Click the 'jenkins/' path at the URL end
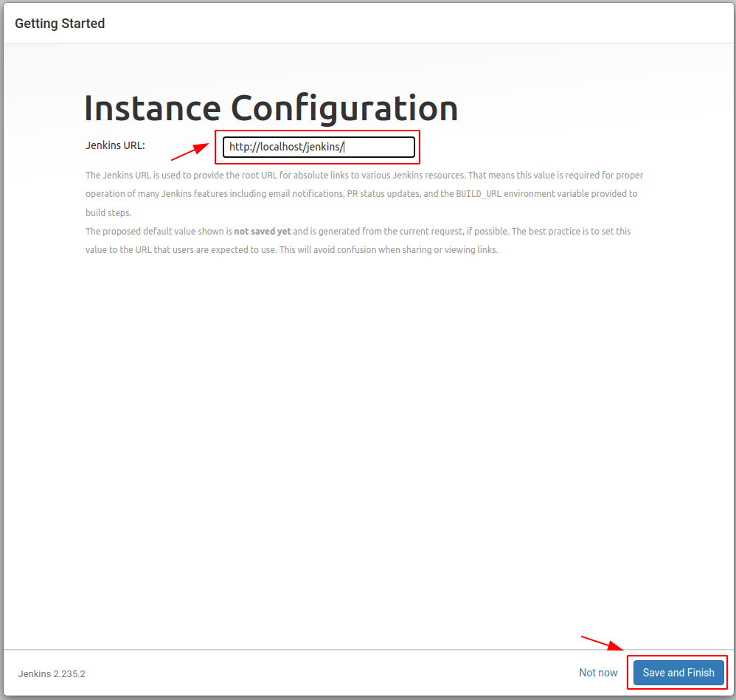This screenshot has width=736, height=700. [x=325, y=147]
